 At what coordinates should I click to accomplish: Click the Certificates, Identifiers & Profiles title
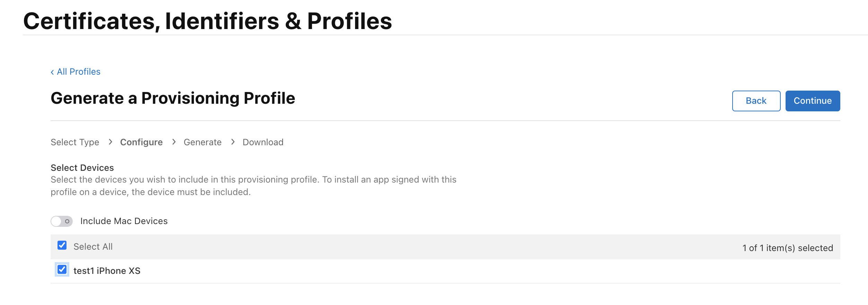(207, 21)
